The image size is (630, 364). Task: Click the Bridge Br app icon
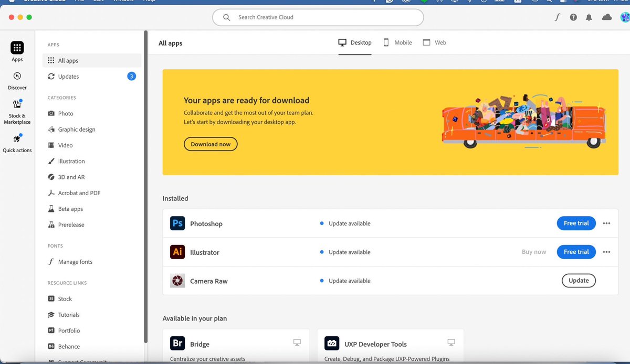[177, 344]
